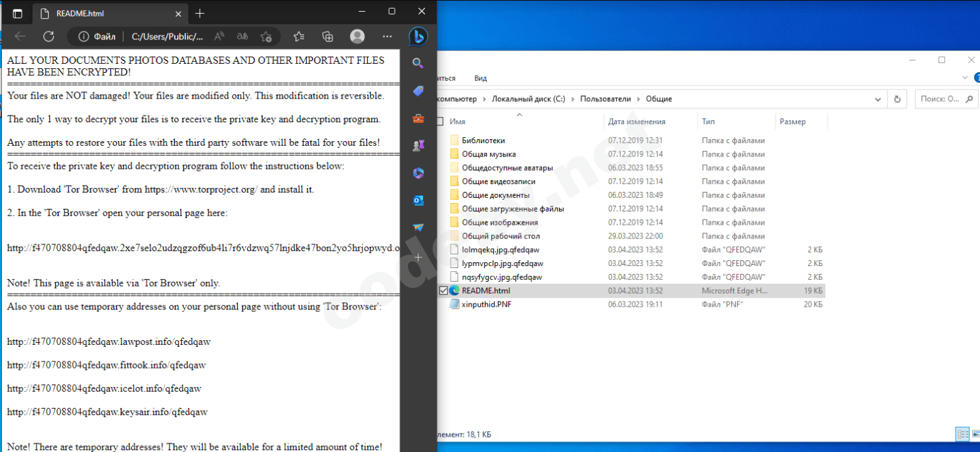Click the Tools briefcase icon in Edge sidebar

(x=418, y=119)
